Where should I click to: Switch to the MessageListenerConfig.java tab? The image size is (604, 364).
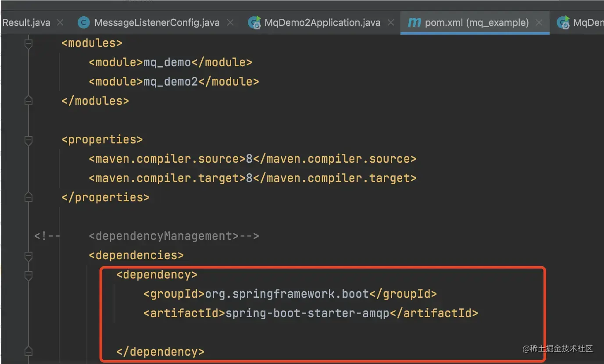157,23
